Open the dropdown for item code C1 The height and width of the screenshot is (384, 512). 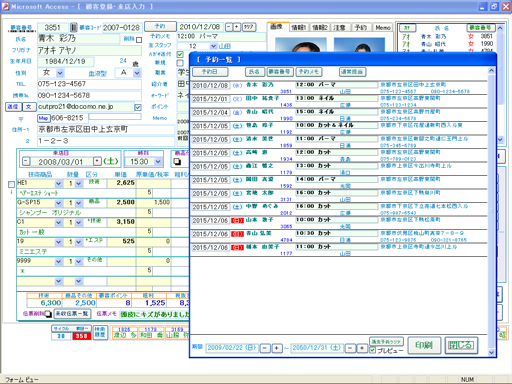59,222
